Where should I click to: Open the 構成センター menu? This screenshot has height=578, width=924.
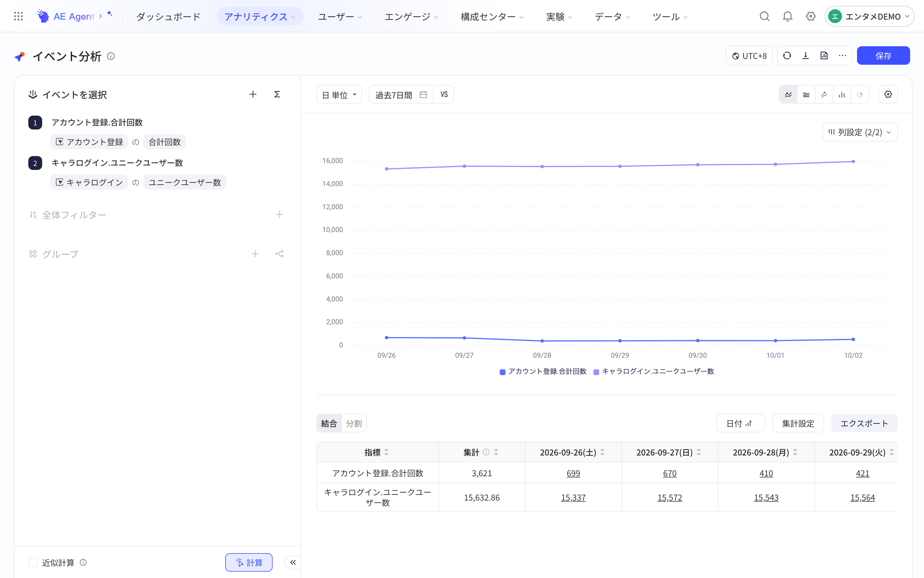pos(492,16)
